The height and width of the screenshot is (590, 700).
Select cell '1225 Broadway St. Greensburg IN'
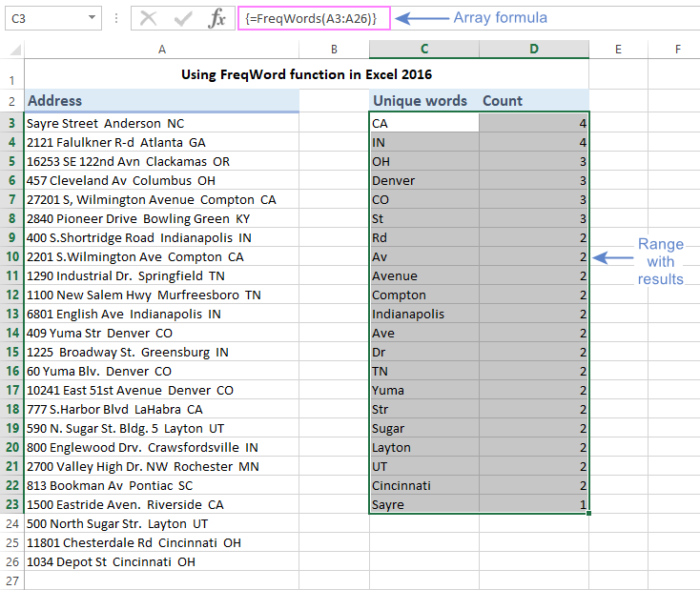tap(161, 352)
